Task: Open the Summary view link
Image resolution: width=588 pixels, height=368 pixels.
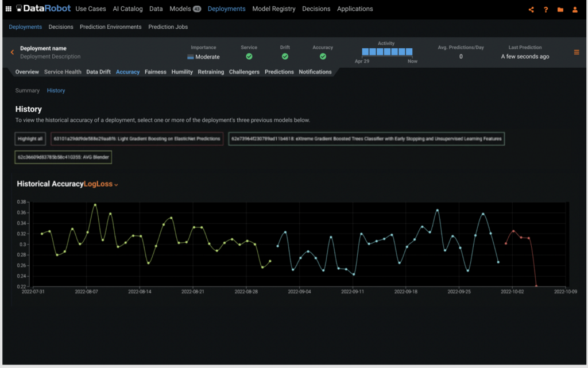Action: pyautogui.click(x=27, y=90)
